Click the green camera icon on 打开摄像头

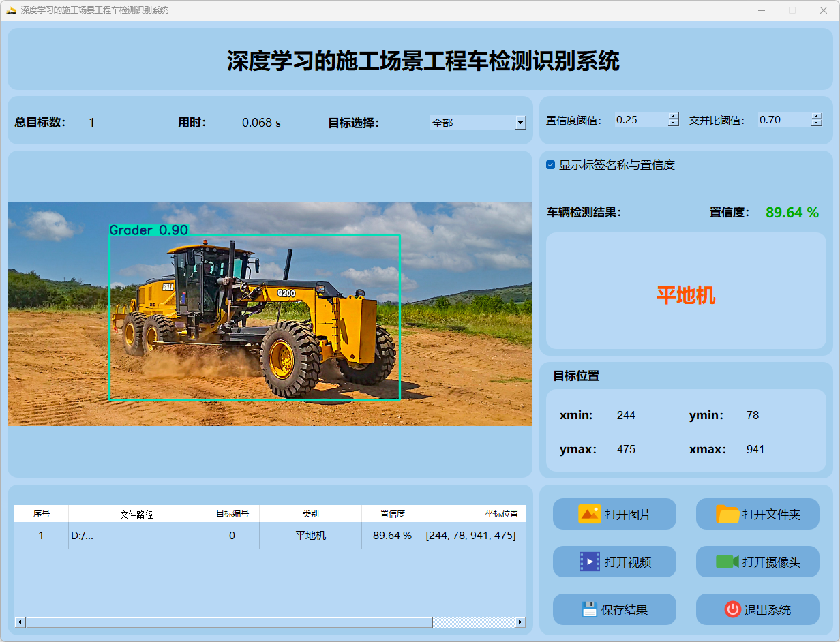point(727,562)
